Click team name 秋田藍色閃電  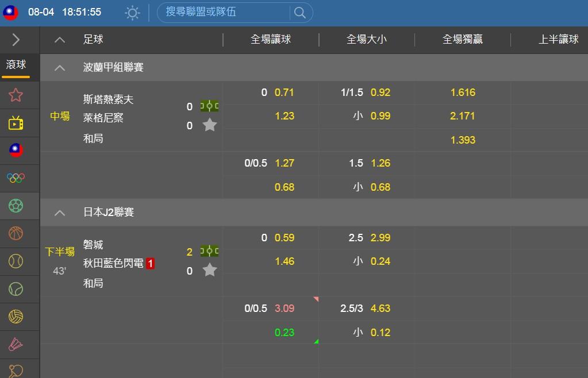[113, 263]
